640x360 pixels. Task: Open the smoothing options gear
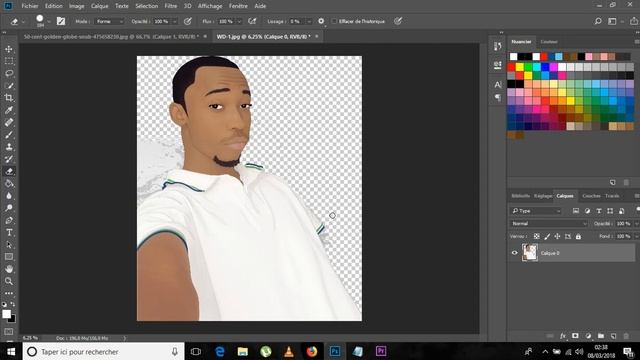click(x=321, y=21)
